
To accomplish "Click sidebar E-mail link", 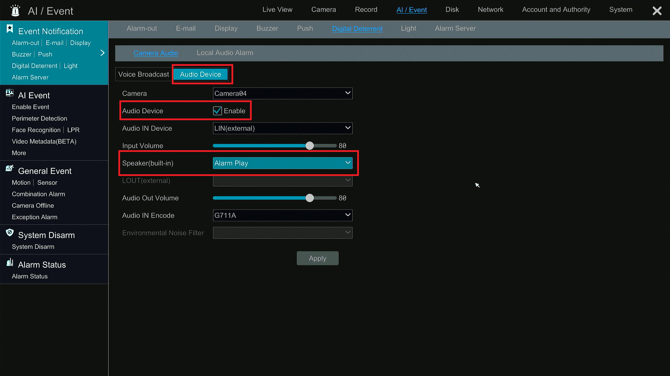I will pyautogui.click(x=54, y=43).
